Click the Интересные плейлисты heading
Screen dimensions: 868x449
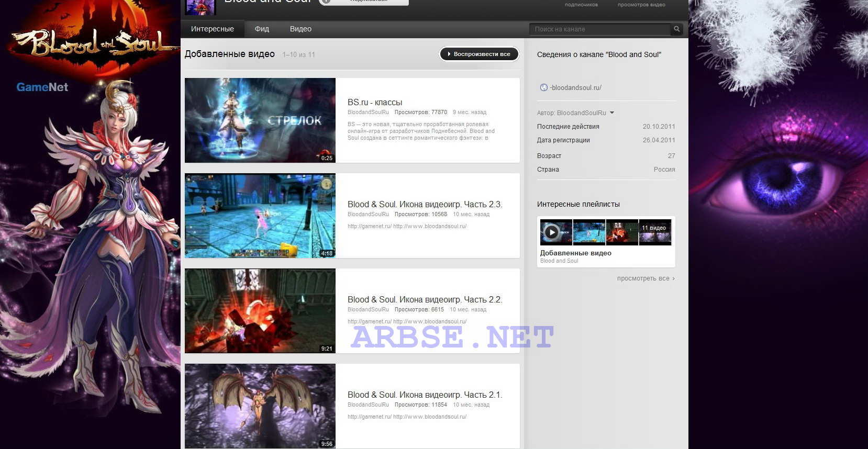[578, 204]
